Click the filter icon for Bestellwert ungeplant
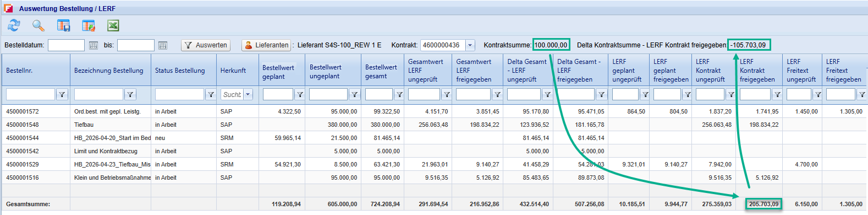The height and width of the screenshot is (215, 868). click(355, 94)
